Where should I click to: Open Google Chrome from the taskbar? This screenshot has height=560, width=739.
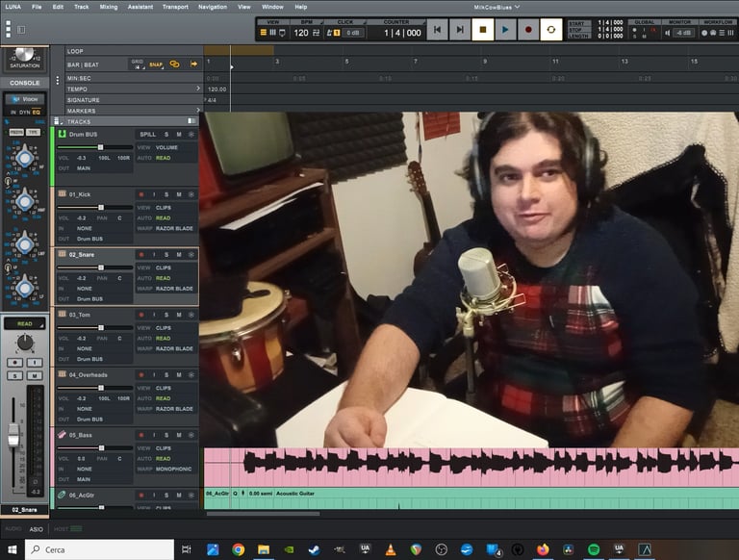pos(238,549)
